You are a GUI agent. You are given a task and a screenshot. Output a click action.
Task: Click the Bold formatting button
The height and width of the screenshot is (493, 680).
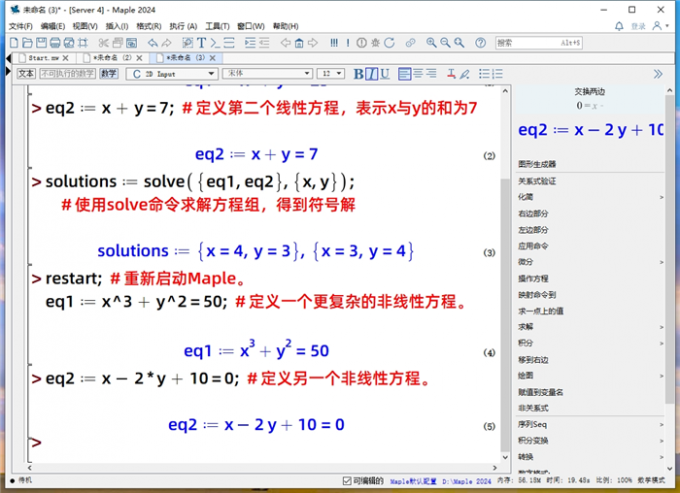(x=359, y=74)
